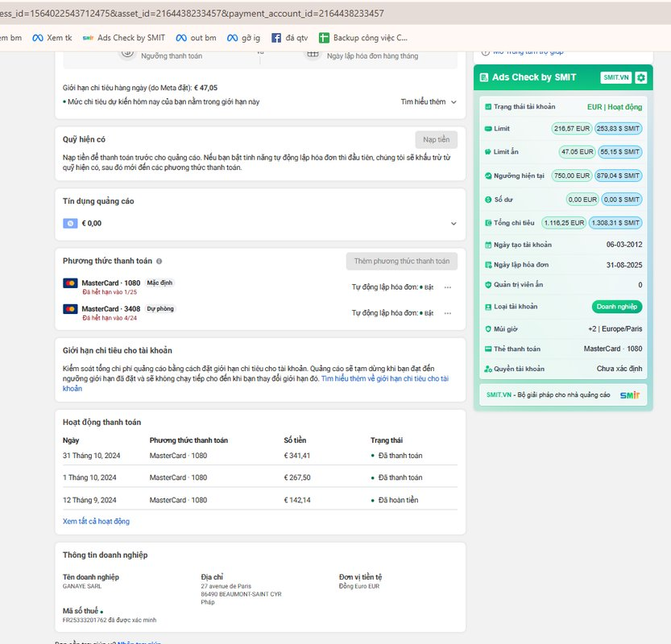Open the SMIT.VN footer link
Screen dimensions: 671x644
(499, 395)
